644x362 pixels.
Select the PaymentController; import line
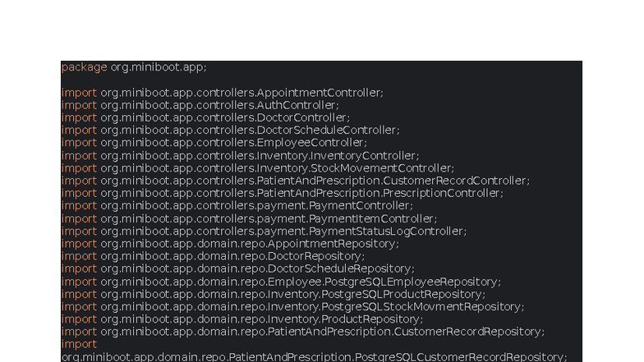pyautogui.click(x=237, y=205)
